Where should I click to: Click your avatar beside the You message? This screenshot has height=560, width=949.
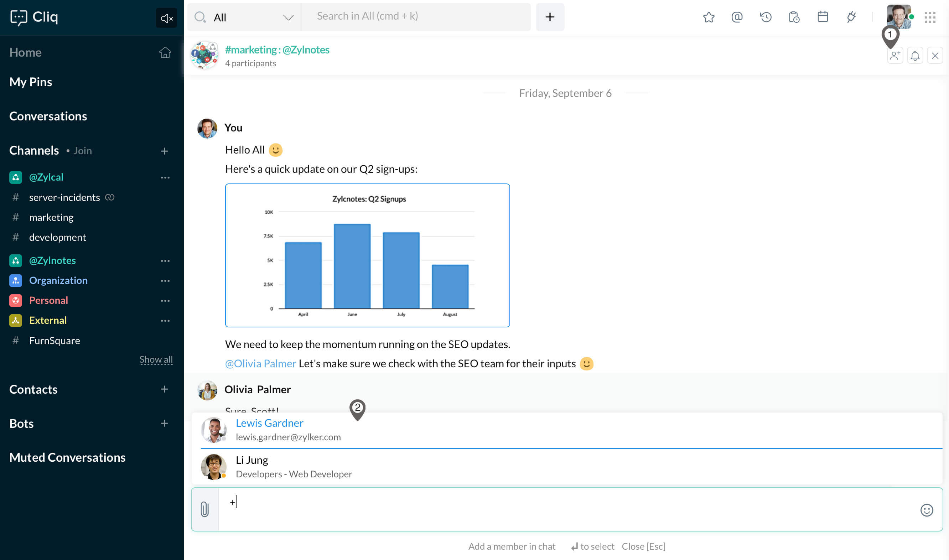[x=207, y=128]
